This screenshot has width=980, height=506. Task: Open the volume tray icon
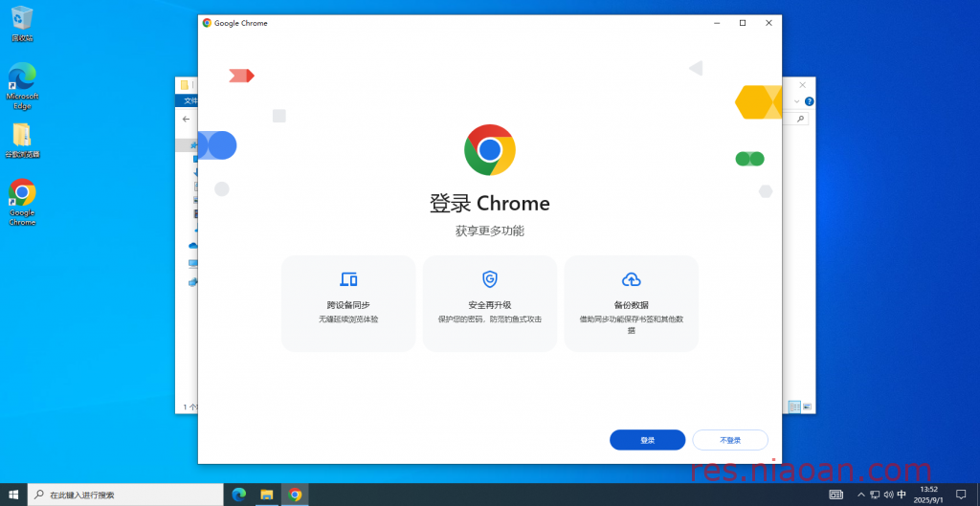[888, 495]
